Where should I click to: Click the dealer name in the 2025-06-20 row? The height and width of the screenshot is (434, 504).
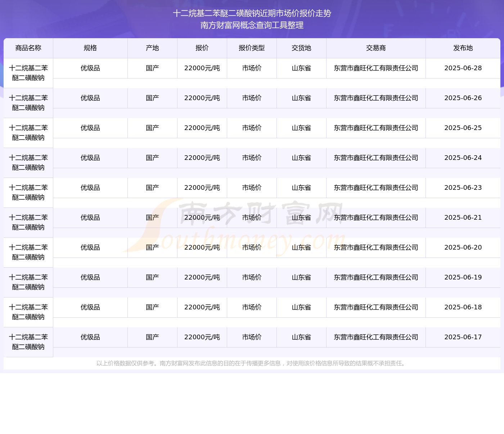coord(376,247)
